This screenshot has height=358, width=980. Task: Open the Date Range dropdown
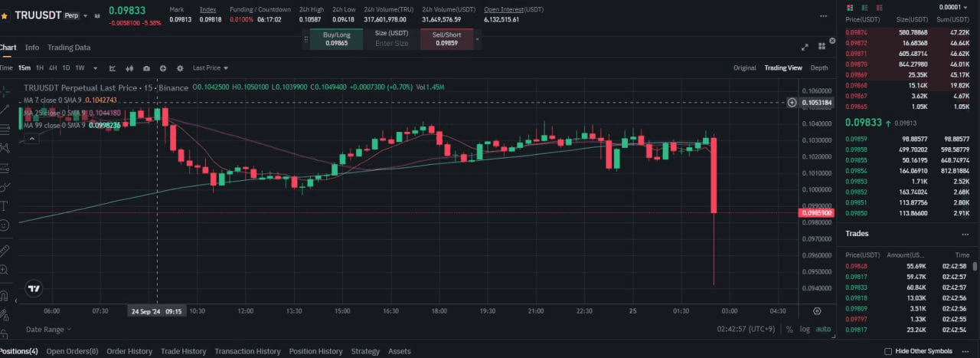pyautogui.click(x=48, y=329)
